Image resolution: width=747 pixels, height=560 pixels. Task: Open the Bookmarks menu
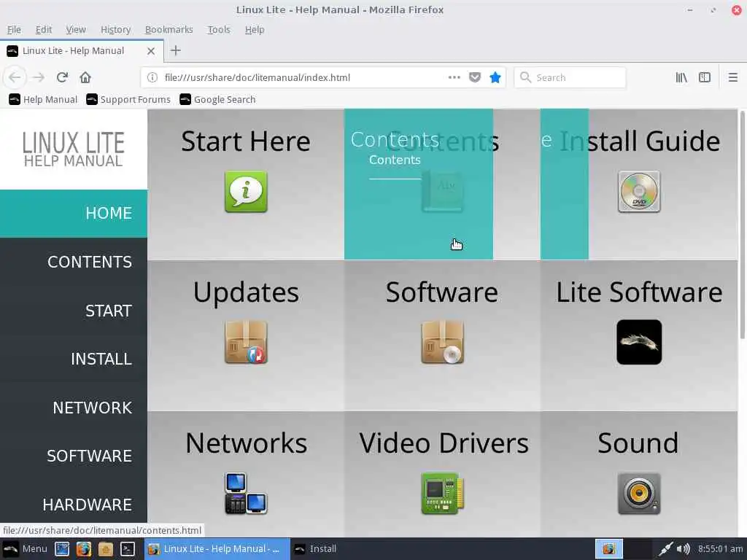[x=169, y=29]
